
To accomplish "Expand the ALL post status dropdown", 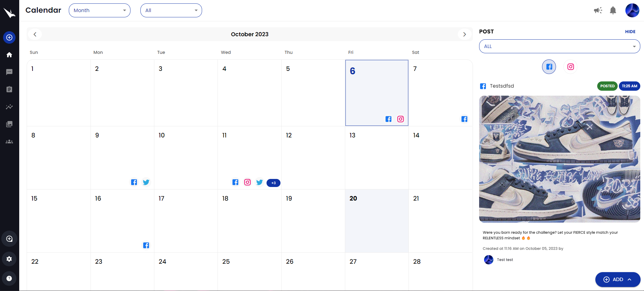I will 559,46.
